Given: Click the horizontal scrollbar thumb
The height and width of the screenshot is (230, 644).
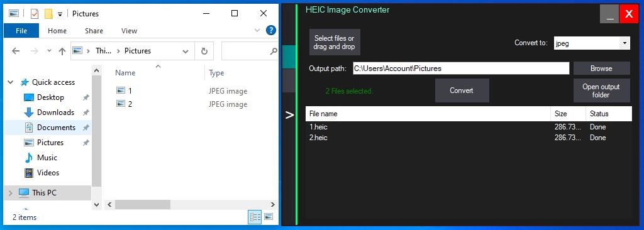Looking at the screenshot, I should coord(143,204).
